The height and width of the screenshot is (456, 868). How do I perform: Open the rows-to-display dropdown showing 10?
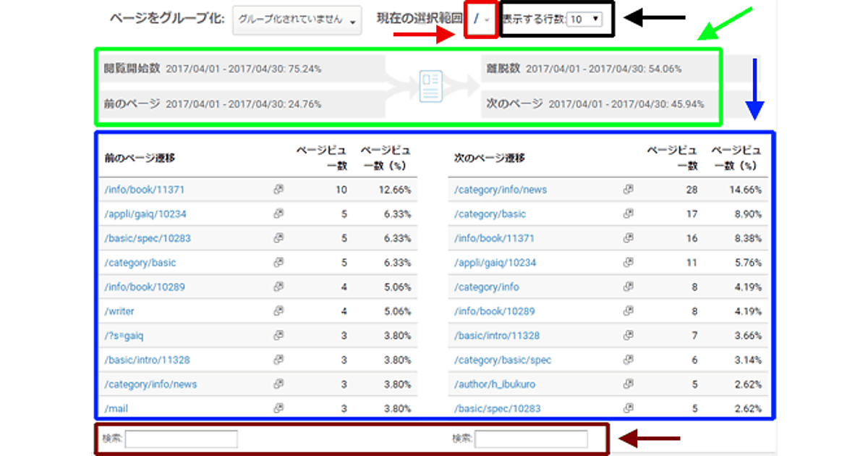(x=584, y=20)
